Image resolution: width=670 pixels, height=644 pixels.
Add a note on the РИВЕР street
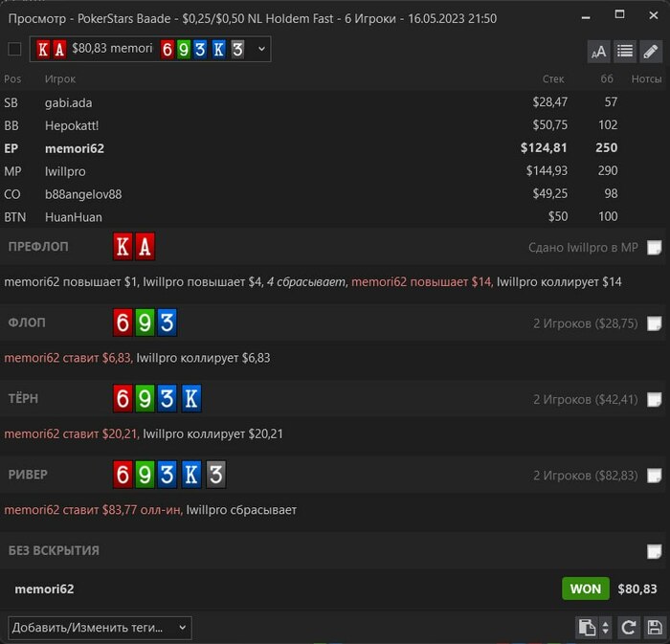(654, 475)
